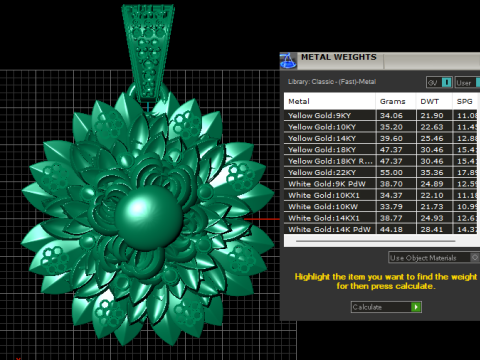Click the horizontal scrollbar under the metals table
The height and width of the screenshot is (360, 480).
(375, 241)
